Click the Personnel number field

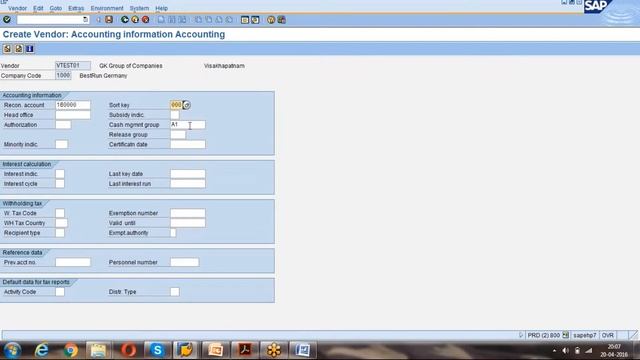tap(184, 262)
